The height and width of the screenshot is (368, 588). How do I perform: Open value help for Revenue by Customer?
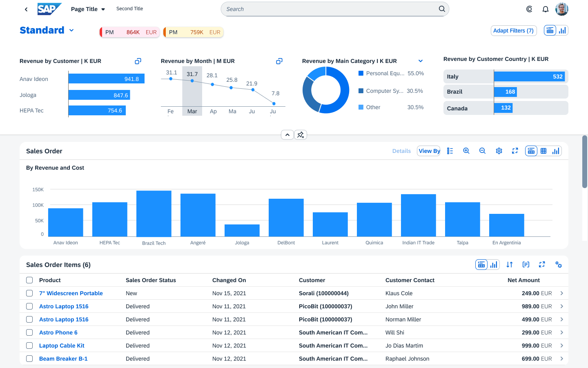(138, 61)
